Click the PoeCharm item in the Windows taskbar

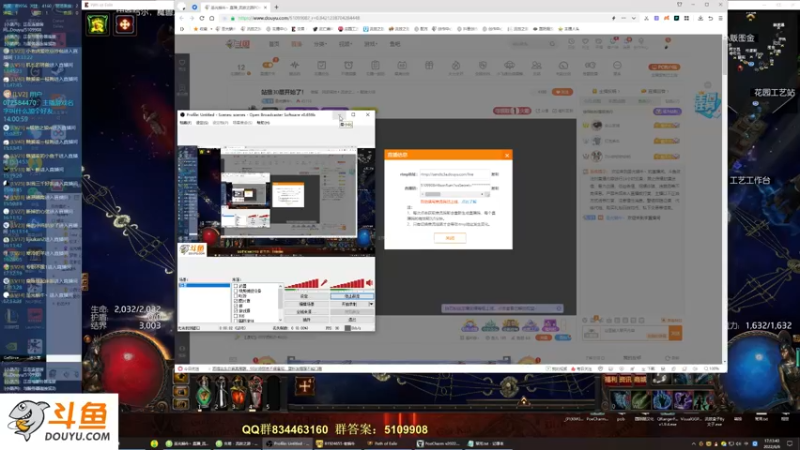(x=437, y=444)
